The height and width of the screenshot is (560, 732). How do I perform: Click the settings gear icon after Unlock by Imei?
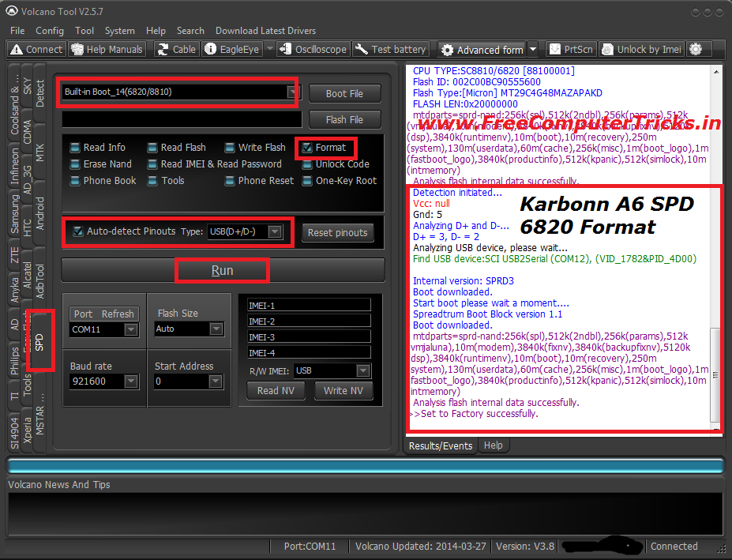coord(696,49)
